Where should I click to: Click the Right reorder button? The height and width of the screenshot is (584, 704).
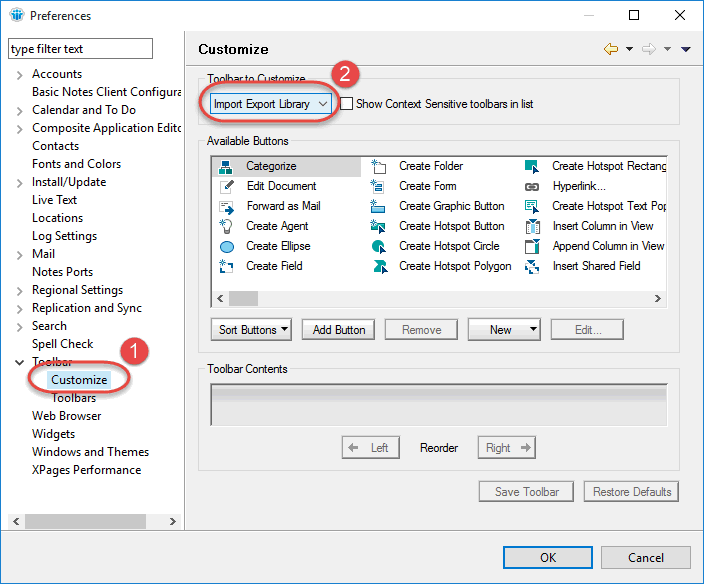[x=507, y=448]
